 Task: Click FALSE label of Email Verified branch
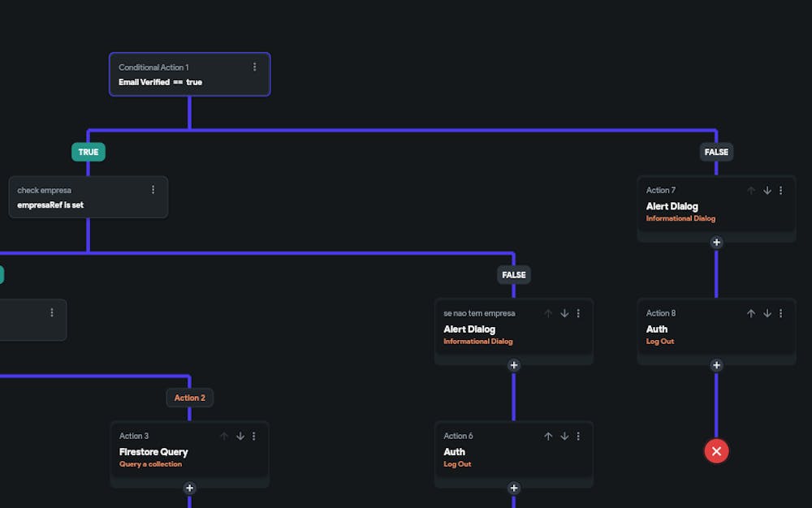[x=716, y=152]
